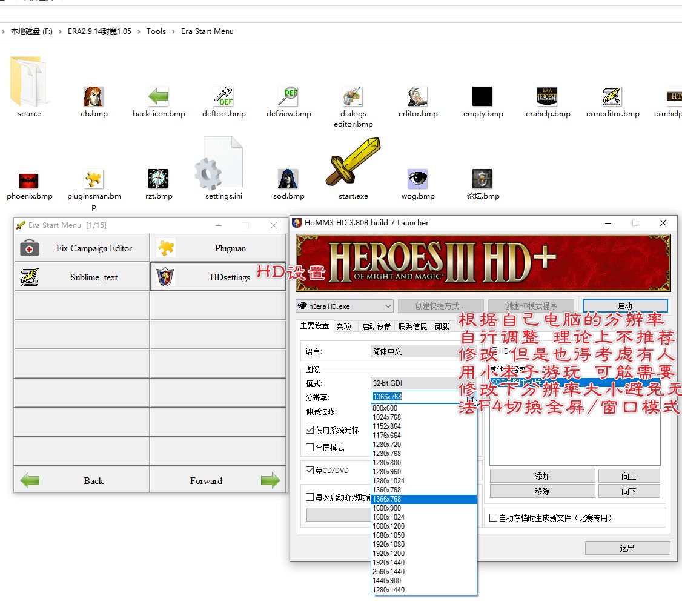Select the settings.ini file
682x616 pixels.
pos(219,164)
